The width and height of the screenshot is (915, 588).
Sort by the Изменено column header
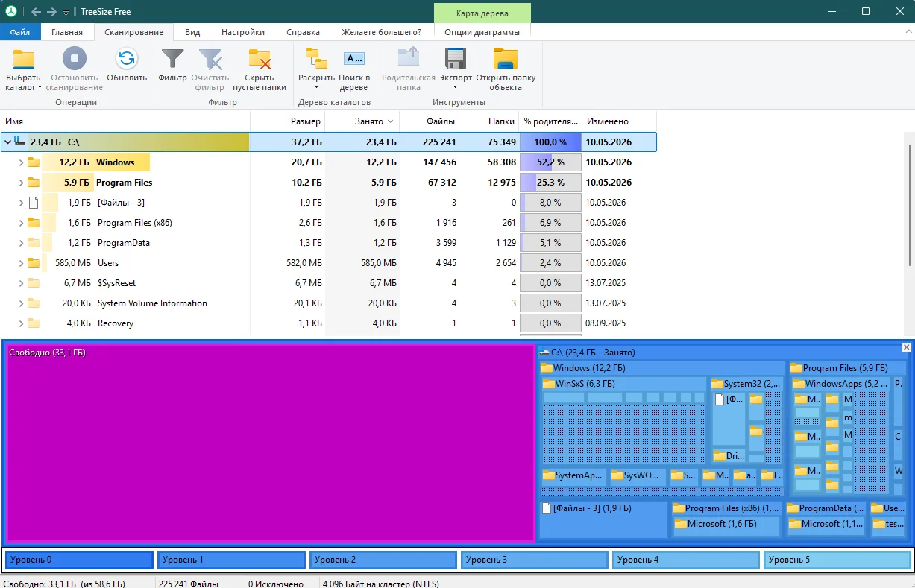click(x=619, y=121)
